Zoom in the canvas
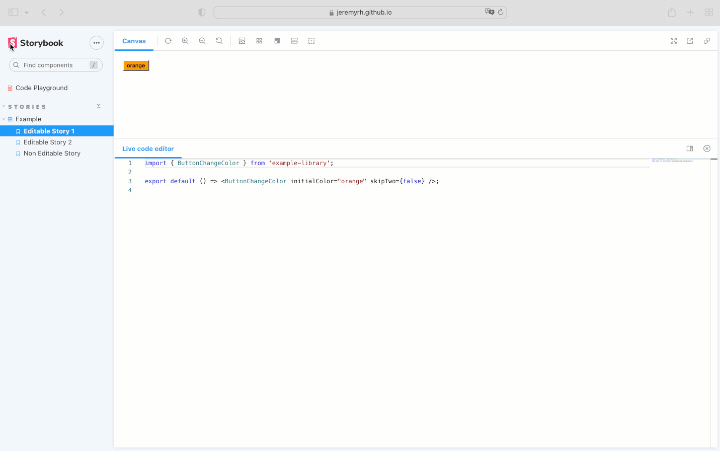This screenshot has width=720, height=451. point(185,41)
